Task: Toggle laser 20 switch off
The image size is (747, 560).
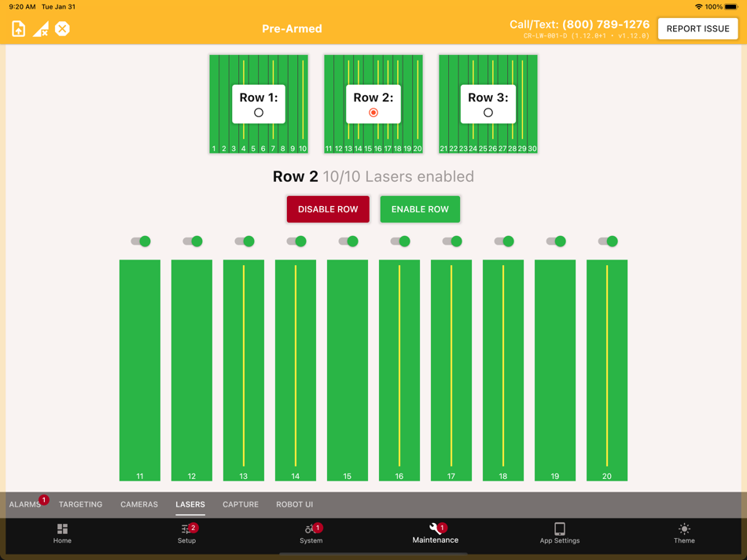Action: [608, 241]
